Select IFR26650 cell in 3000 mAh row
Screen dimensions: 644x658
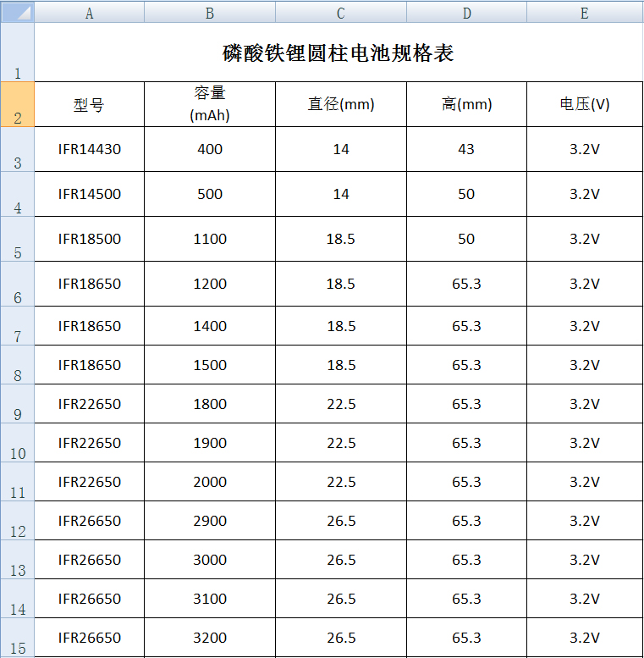(x=90, y=560)
